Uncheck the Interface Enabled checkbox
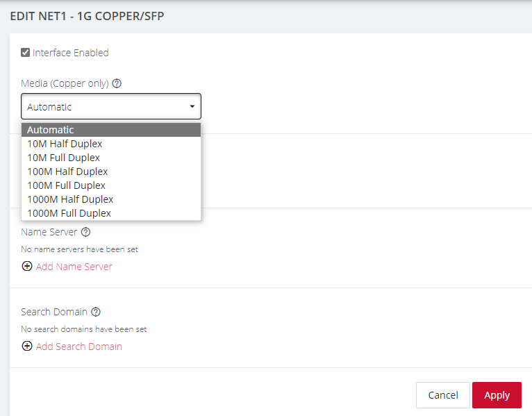The width and height of the screenshot is (532, 416). [x=26, y=53]
